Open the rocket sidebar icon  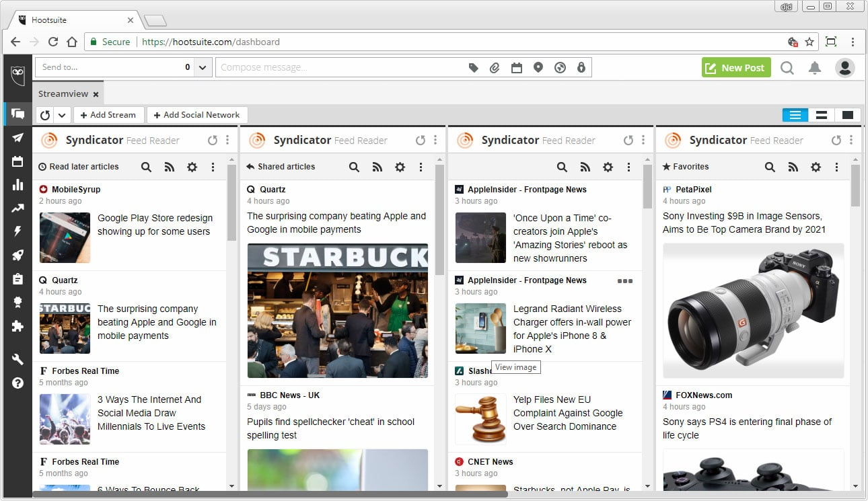tap(17, 255)
